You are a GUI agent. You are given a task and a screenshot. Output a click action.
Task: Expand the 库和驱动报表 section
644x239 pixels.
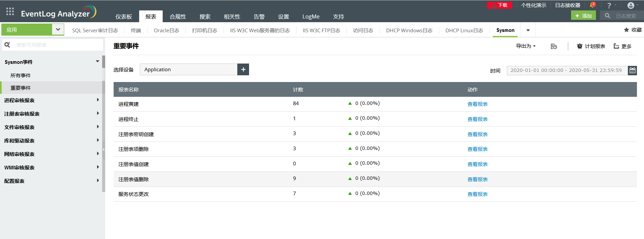(98, 140)
